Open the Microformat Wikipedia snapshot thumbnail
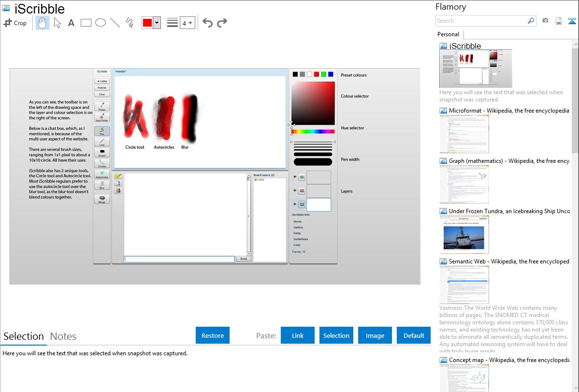The image size is (579, 392). [x=464, y=134]
